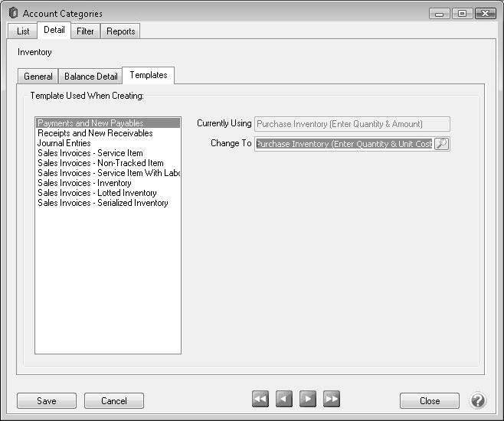Open help with the question mark icon
Viewport: 504px width, 421px height.
pyautogui.click(x=478, y=400)
